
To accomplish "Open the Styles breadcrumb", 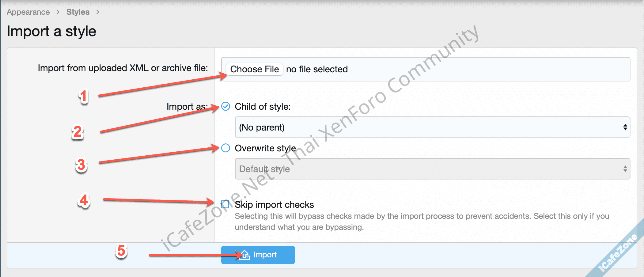I will point(78,12).
